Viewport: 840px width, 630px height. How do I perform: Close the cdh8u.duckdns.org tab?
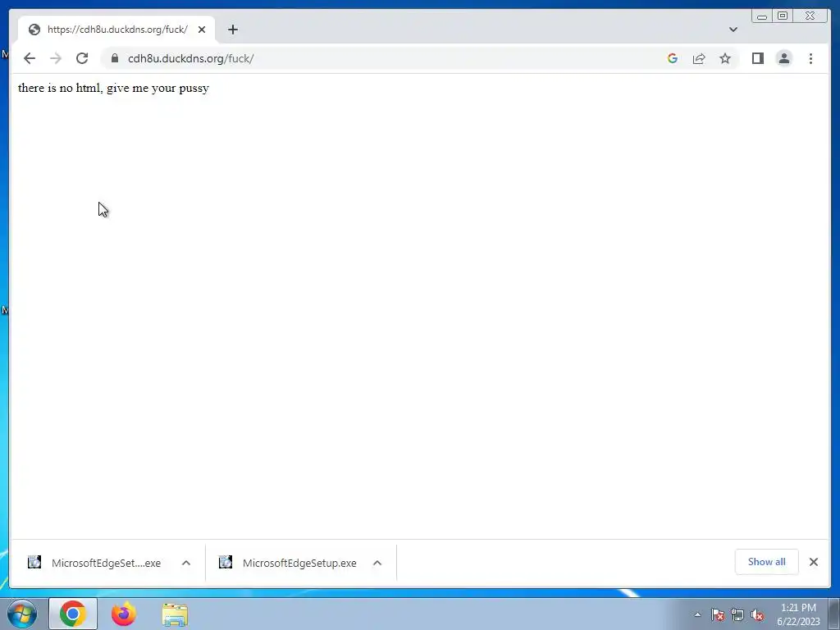pyautogui.click(x=202, y=30)
